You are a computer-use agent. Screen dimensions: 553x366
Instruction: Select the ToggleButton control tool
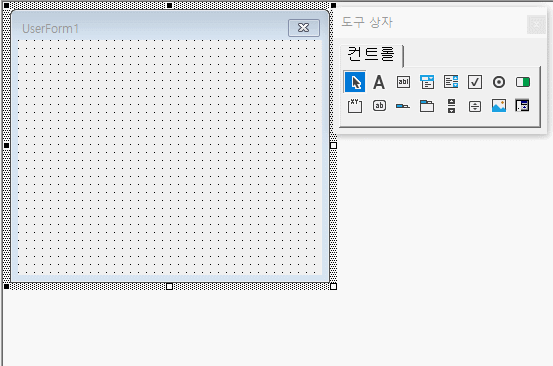coord(523,82)
